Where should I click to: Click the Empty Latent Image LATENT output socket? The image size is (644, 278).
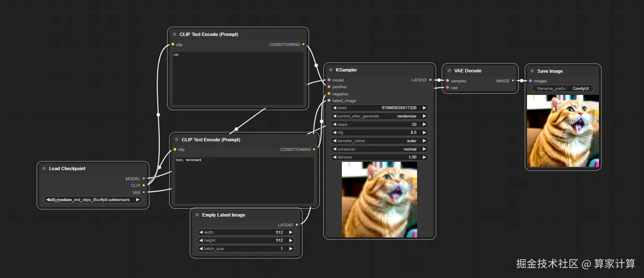click(x=297, y=225)
